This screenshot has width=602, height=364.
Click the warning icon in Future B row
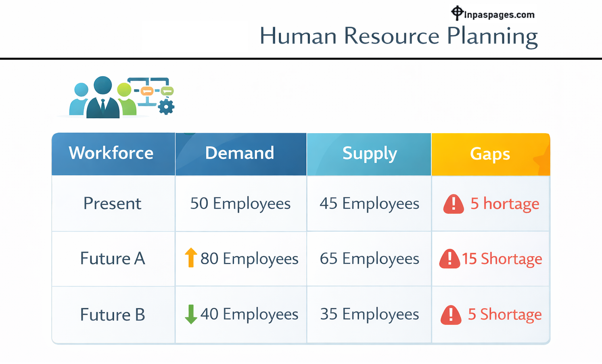coord(451,315)
